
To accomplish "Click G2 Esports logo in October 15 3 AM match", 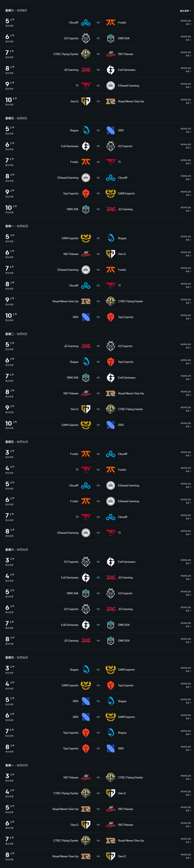I will 86,562.
